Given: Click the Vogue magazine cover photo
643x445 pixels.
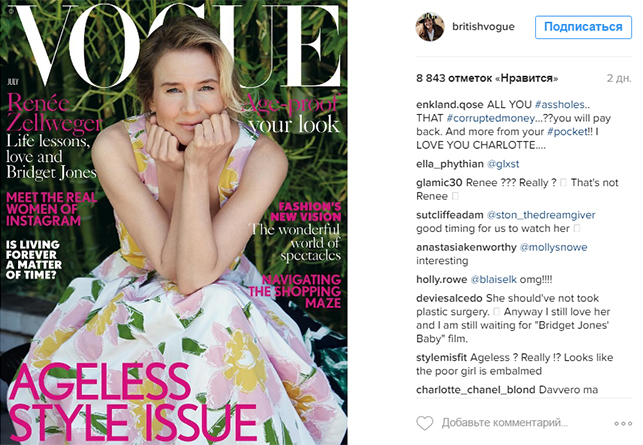Looking at the screenshot, I should [174, 222].
